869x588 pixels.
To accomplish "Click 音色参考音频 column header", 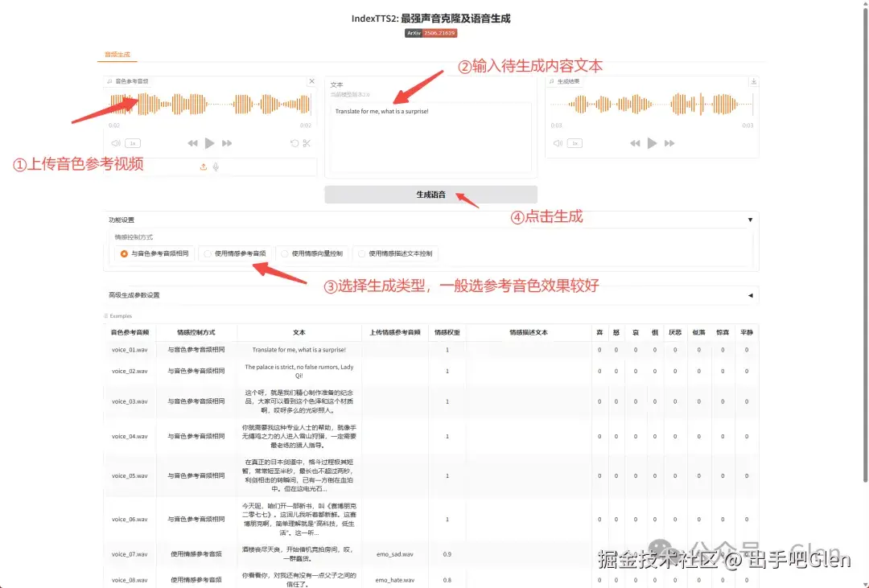I will tap(130, 332).
